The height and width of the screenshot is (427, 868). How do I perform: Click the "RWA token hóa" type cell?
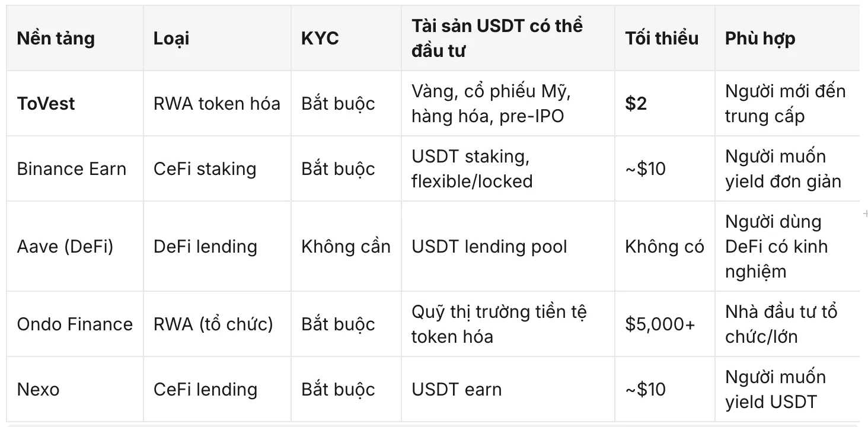point(217,104)
